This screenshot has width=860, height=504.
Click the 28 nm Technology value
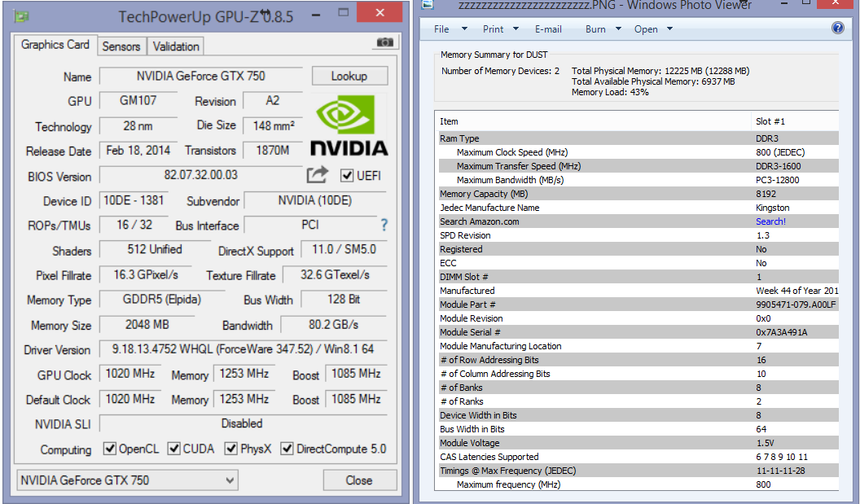pos(138,126)
